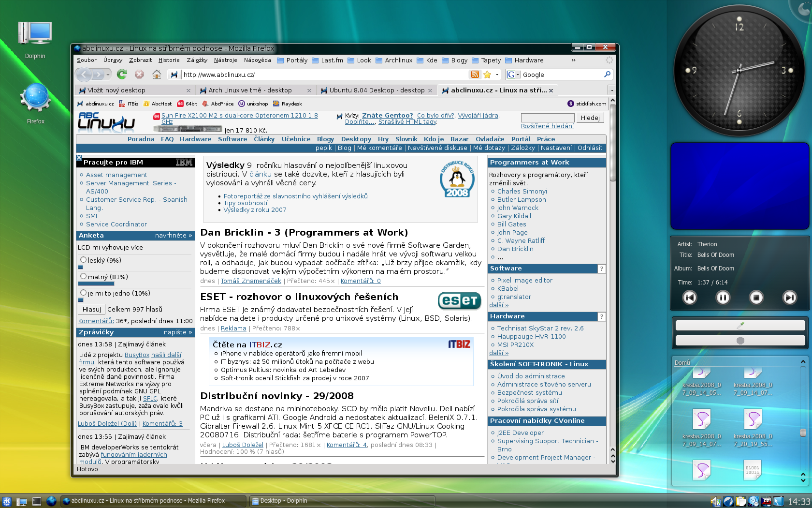The height and width of the screenshot is (508, 812).
Task: Click the 'Tomáš Znamenáček' author link
Action: click(x=251, y=281)
